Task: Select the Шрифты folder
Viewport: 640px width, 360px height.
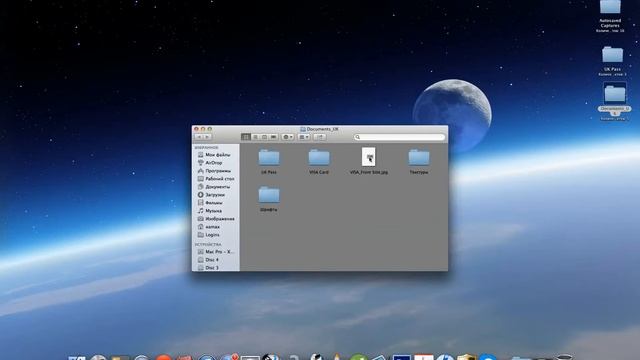Action: (269, 195)
